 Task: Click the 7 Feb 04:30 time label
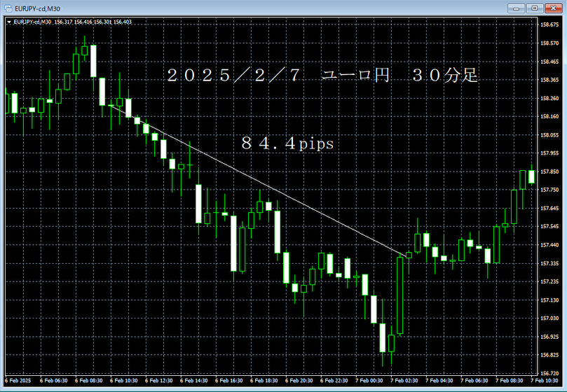click(439, 380)
